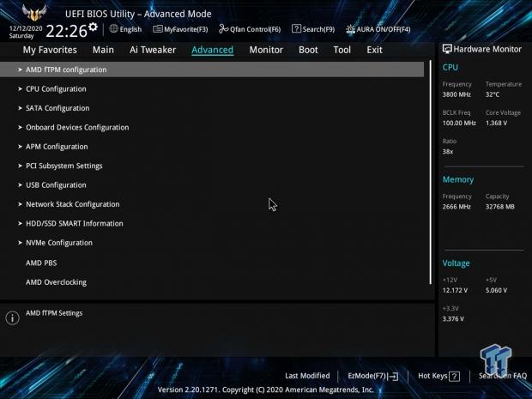Click the MyFavorite list icon
532x399 pixels.
(157, 29)
